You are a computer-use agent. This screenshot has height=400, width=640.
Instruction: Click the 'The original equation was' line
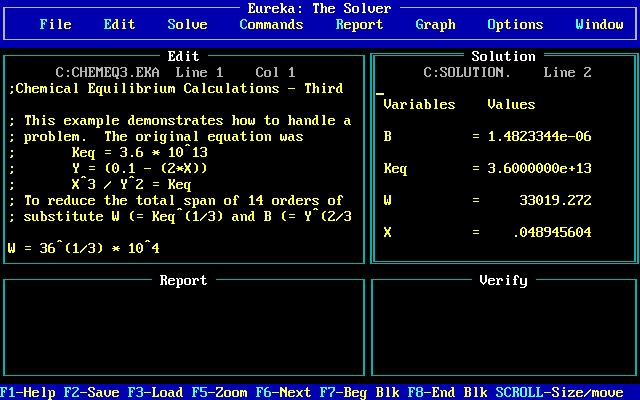pyautogui.click(x=156, y=136)
